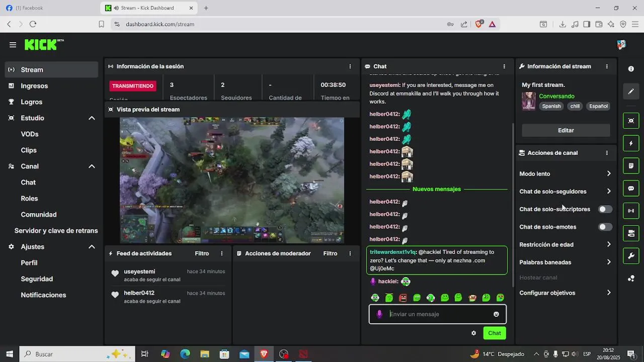The height and width of the screenshot is (362, 644).
Task: Click the pencil edit icon in the right rail
Action: tap(631, 92)
